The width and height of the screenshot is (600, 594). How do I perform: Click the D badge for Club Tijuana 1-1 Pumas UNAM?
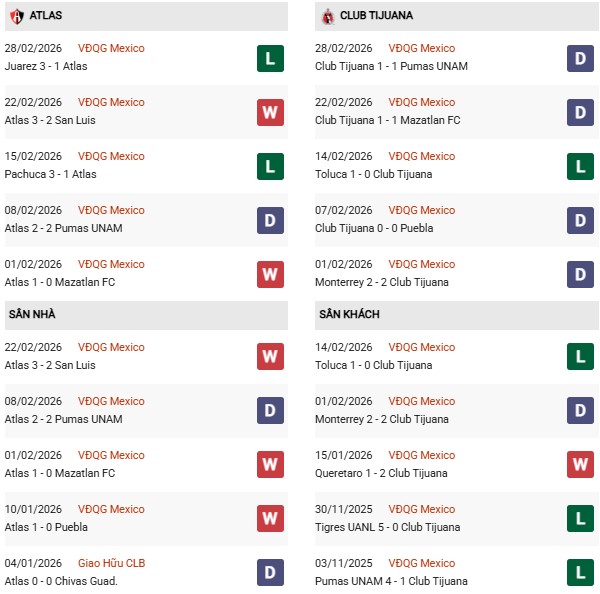tap(580, 58)
